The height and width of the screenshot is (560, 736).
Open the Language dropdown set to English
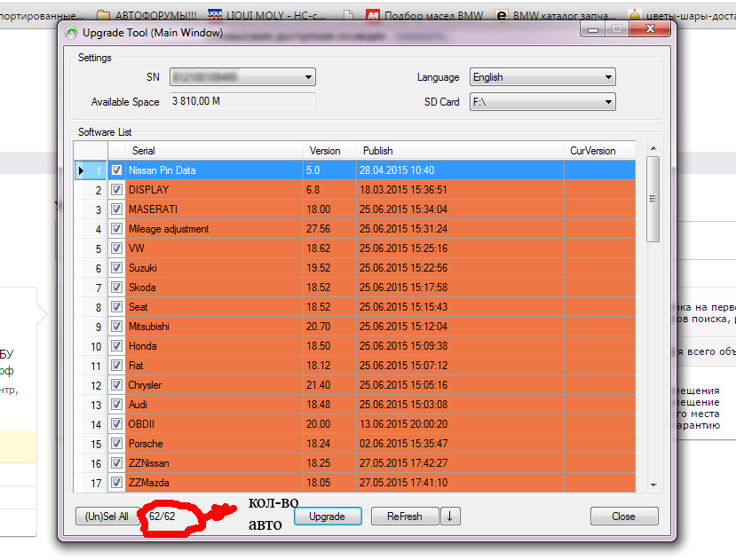(x=542, y=77)
